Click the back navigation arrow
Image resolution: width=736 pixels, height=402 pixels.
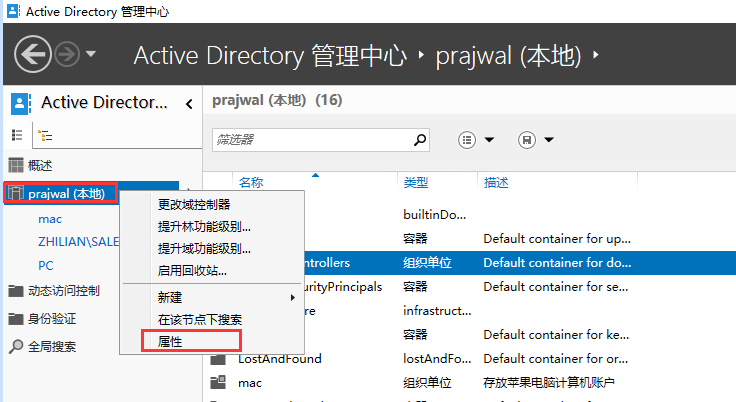(x=32, y=54)
